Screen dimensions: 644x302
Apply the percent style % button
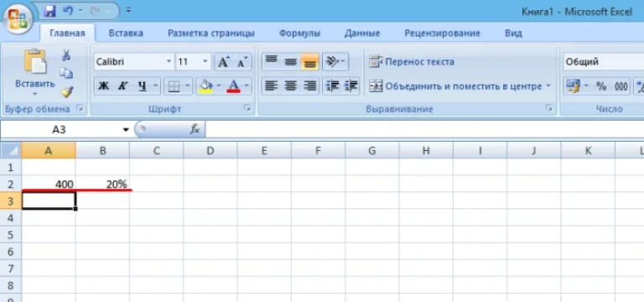pos(601,86)
